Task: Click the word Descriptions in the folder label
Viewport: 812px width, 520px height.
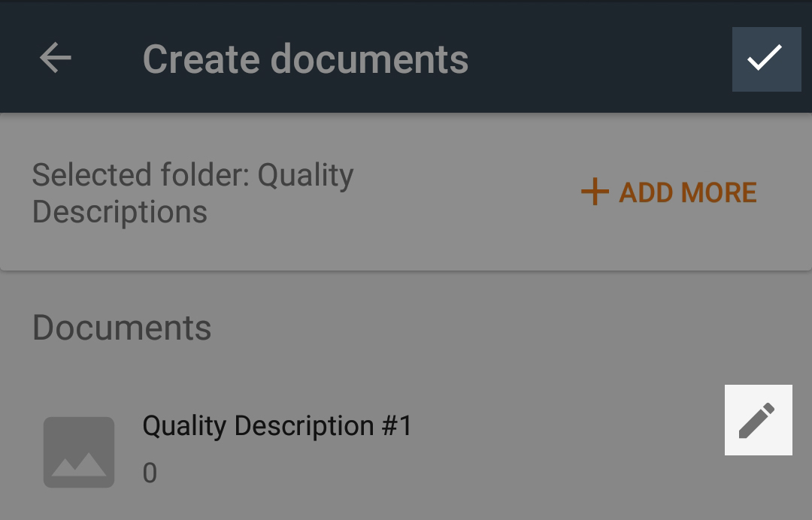Action: tap(120, 212)
